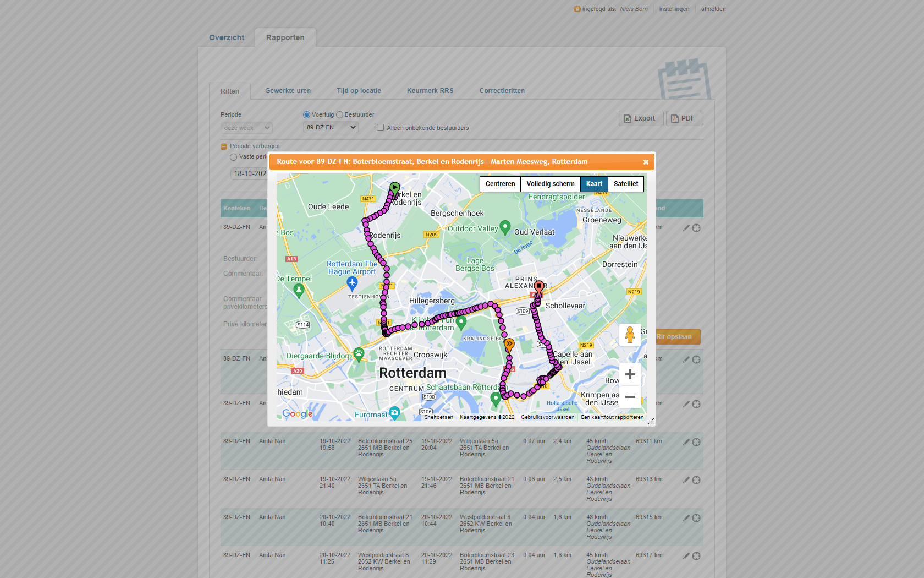The image size is (924, 578).
Task: Switch map to Satelliet view
Action: [x=626, y=184]
